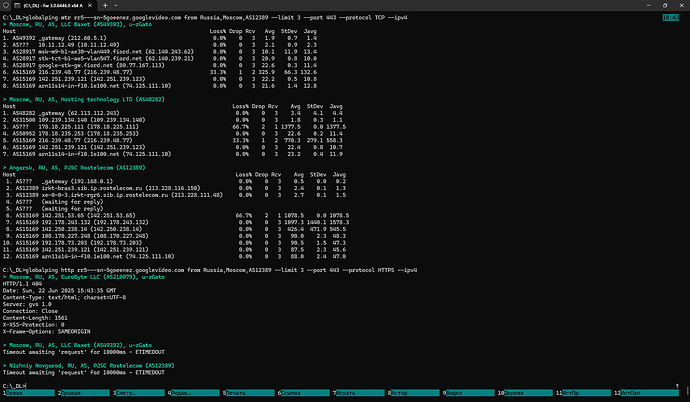
Task: Click 'Hosting technology LTD (AS48282)' header
Action: pyautogui.click(x=84, y=99)
